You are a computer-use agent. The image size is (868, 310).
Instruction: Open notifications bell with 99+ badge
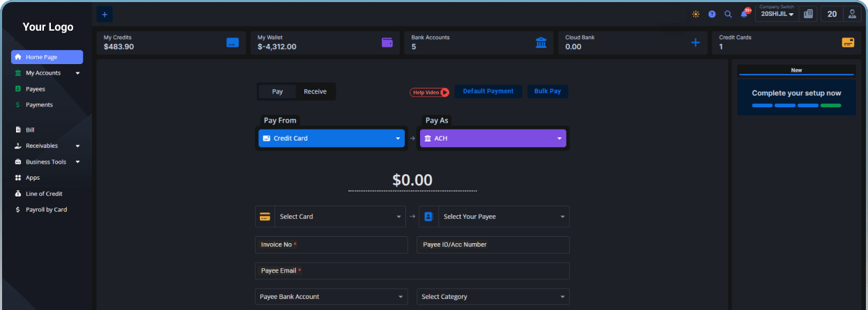744,14
